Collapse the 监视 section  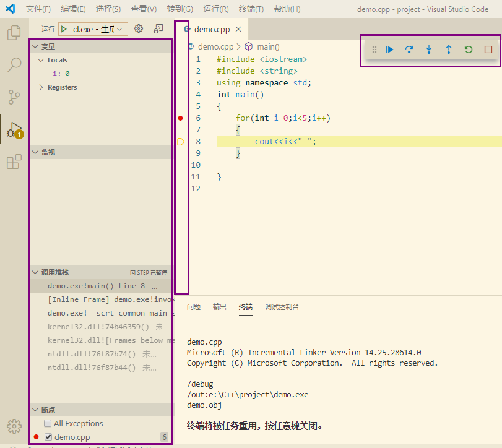point(35,152)
